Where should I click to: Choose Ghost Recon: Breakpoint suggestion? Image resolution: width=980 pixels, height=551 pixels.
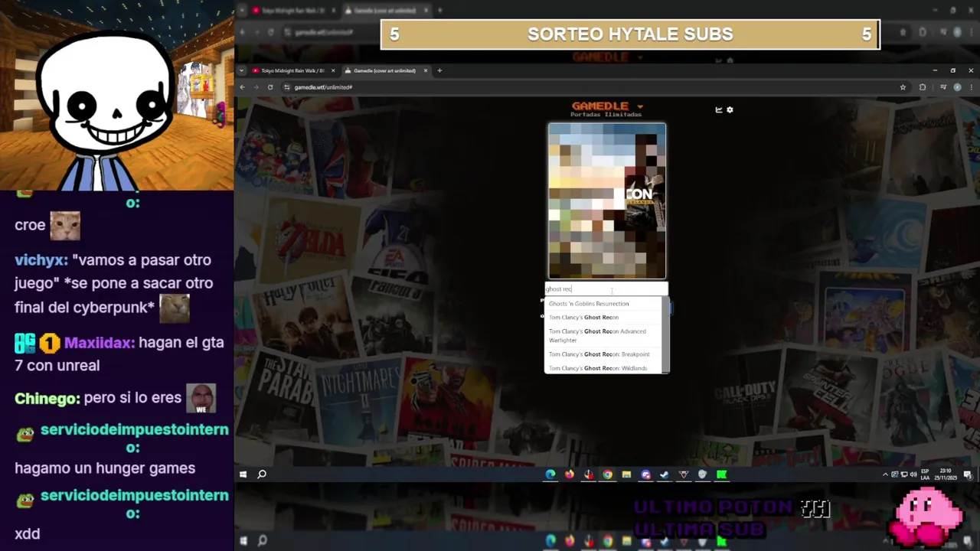point(603,354)
